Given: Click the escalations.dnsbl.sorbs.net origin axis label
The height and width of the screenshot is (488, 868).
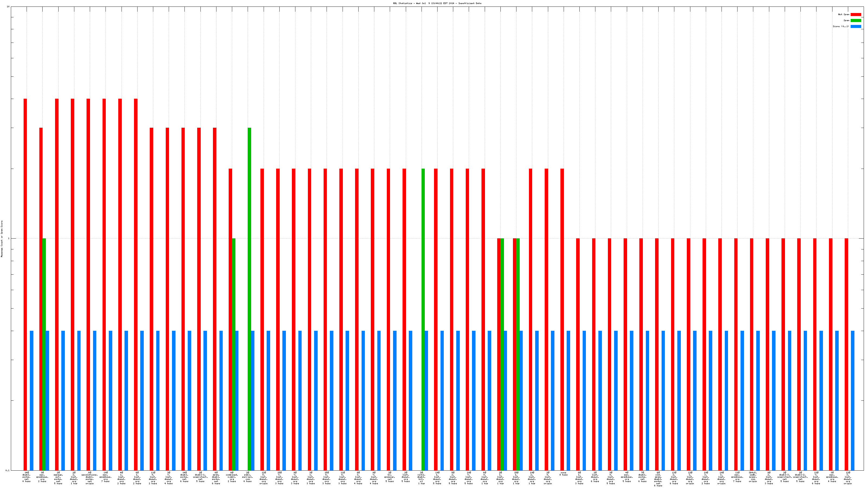Looking at the screenshot, I should (90, 478).
